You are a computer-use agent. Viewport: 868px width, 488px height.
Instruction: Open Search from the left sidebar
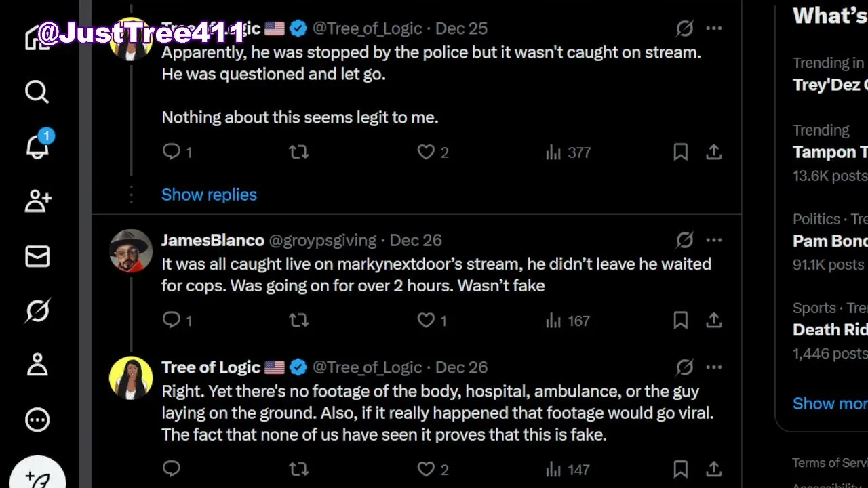point(37,91)
